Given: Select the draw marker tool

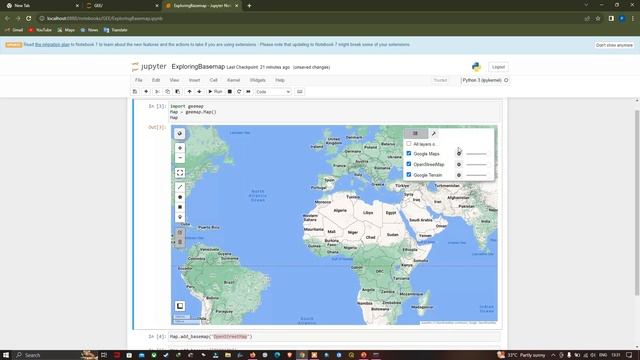Looking at the screenshot, I should [x=180, y=217].
